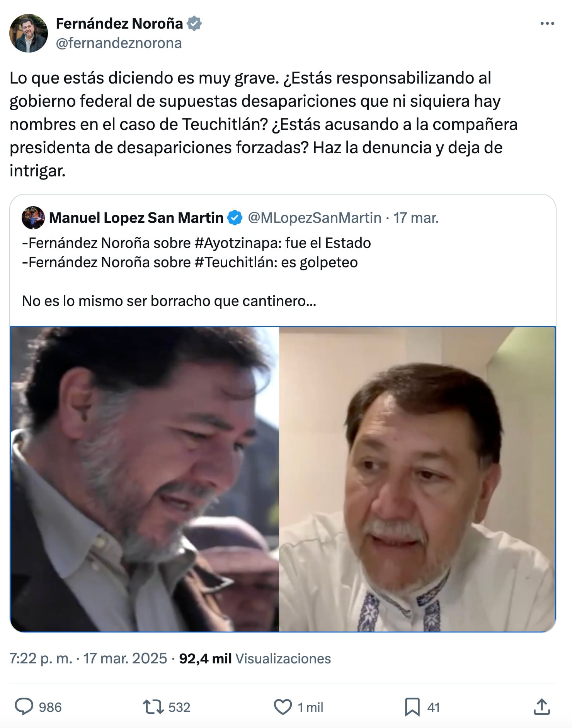Viewport: 572px width, 728px height.
Task: Open the three-dot more options menu
Action: tap(547, 24)
